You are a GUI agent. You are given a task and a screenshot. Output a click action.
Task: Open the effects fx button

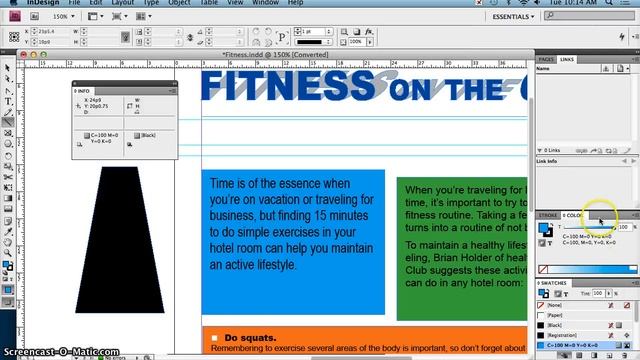tap(369, 32)
